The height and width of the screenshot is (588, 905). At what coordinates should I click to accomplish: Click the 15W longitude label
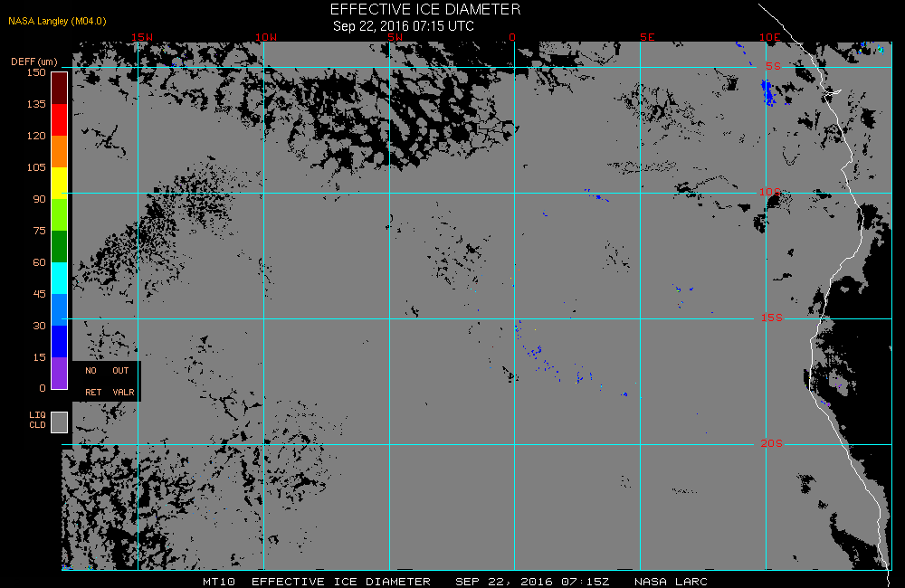pyautogui.click(x=142, y=37)
